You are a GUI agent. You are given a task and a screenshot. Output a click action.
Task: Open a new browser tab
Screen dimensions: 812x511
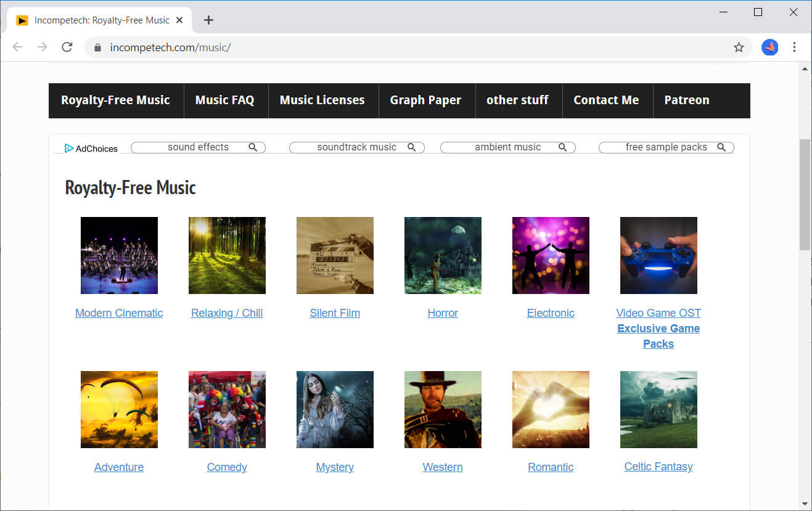pyautogui.click(x=208, y=20)
